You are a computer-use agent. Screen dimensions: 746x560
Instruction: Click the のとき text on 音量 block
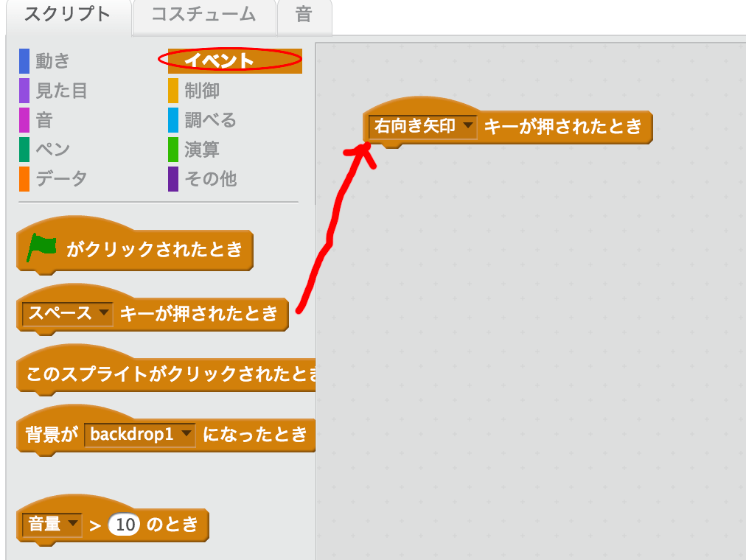[x=172, y=525]
